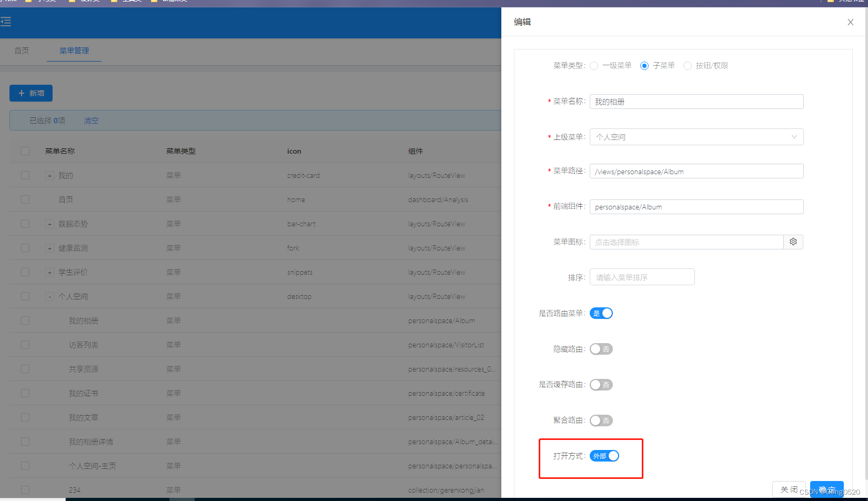This screenshot has width=868, height=501.
Task: Check the checkbox for the 访客列表 row
Action: pos(25,345)
